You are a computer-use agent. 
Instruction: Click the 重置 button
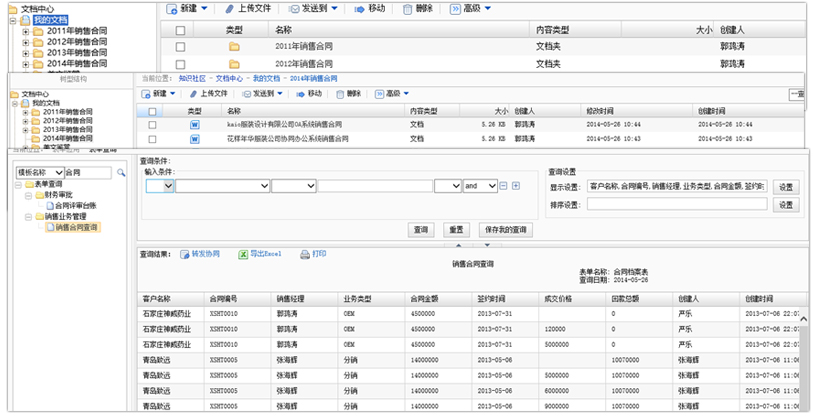456,230
